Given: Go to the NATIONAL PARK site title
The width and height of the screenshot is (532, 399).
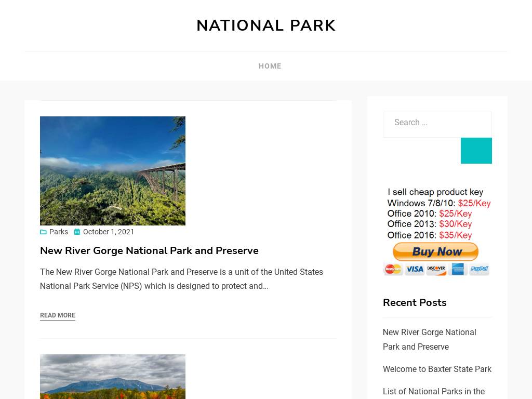Looking at the screenshot, I should (266, 25).
